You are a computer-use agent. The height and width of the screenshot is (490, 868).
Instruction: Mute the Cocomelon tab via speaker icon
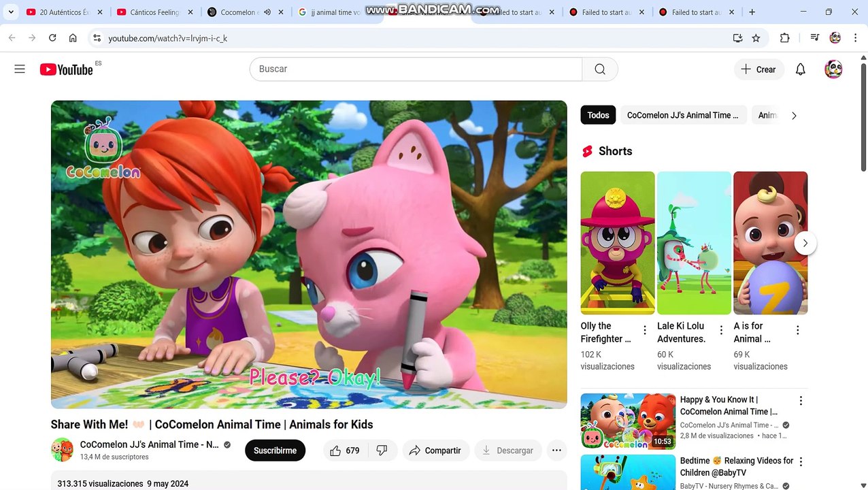[x=267, y=12]
